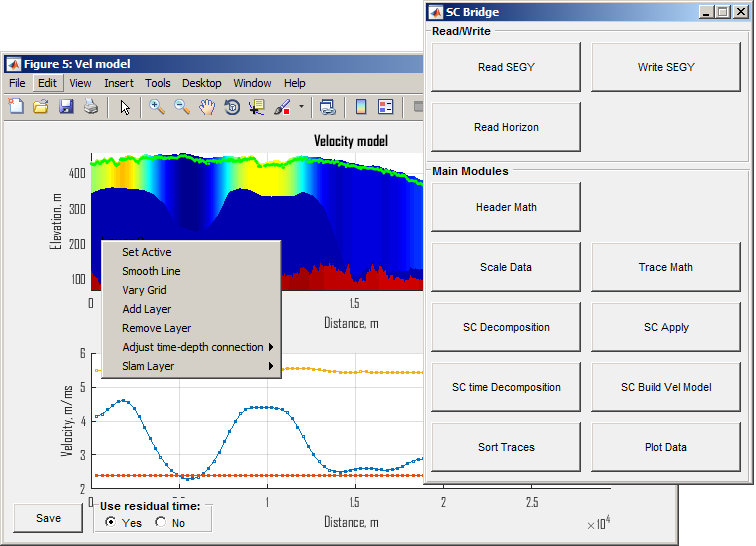
Task: Expand Adjust time-depth connection submenu
Action: tap(192, 347)
